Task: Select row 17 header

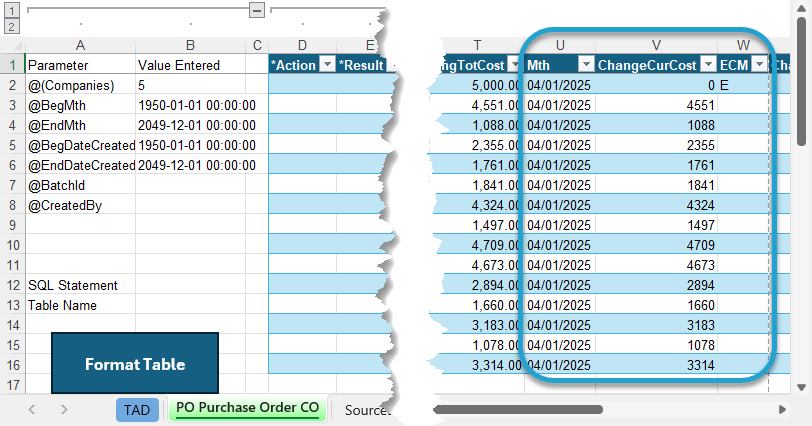Action: click(12, 385)
